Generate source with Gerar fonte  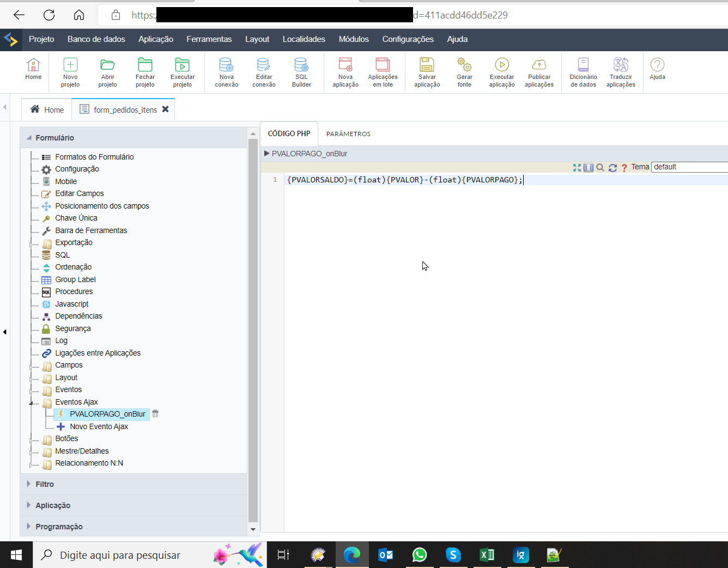point(464,72)
